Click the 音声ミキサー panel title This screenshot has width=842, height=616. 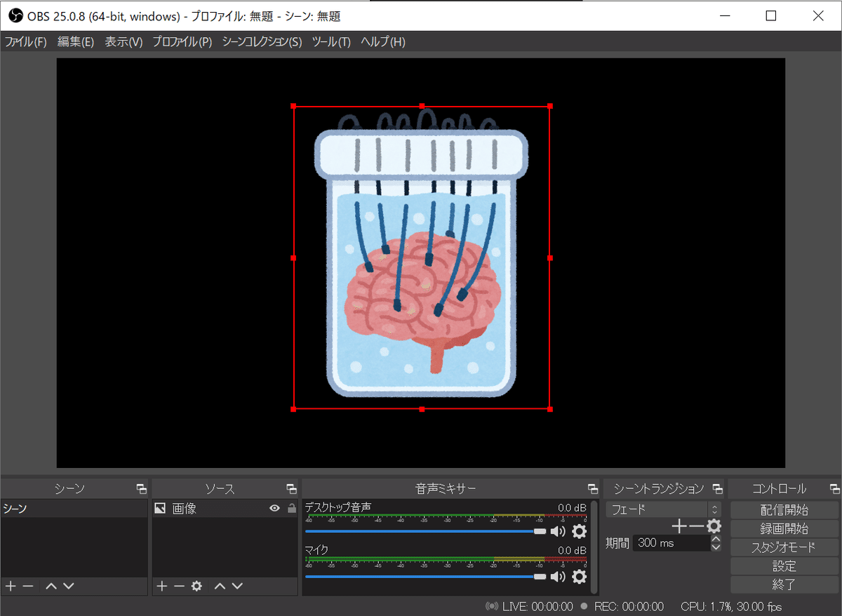[446, 489]
